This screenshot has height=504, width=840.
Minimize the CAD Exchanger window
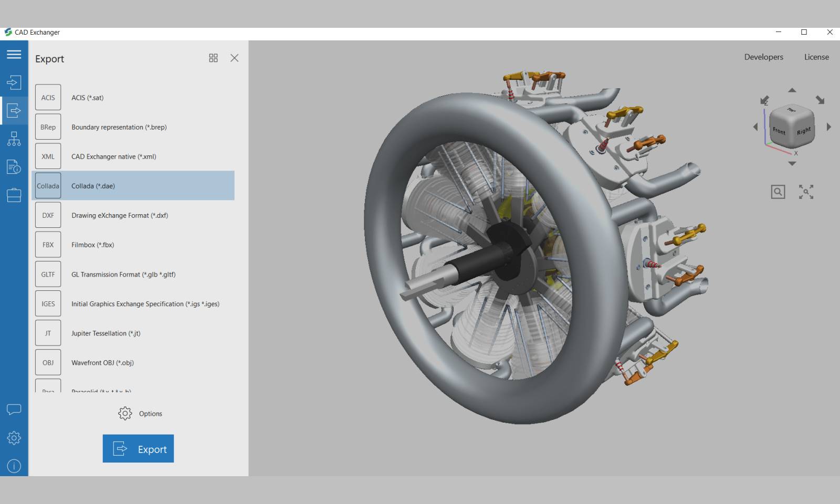tap(779, 32)
